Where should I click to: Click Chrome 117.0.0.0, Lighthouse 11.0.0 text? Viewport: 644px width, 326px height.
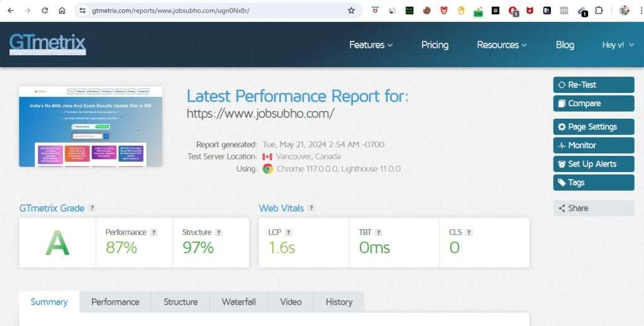(338, 168)
